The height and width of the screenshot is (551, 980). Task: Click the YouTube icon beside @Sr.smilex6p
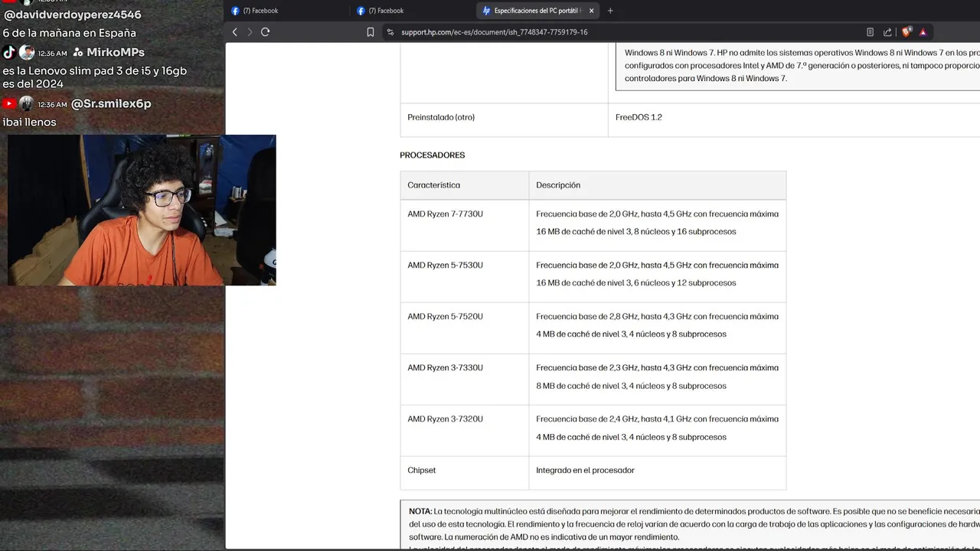point(8,103)
